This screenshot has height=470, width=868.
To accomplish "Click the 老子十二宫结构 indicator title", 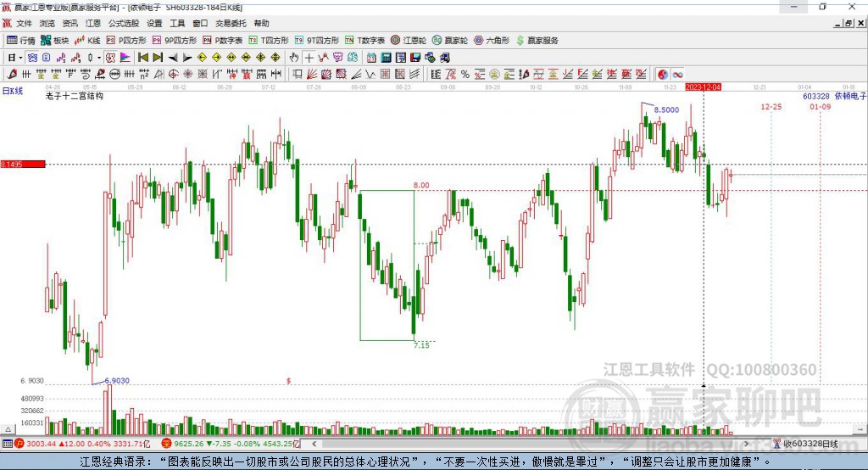I will click(x=75, y=96).
